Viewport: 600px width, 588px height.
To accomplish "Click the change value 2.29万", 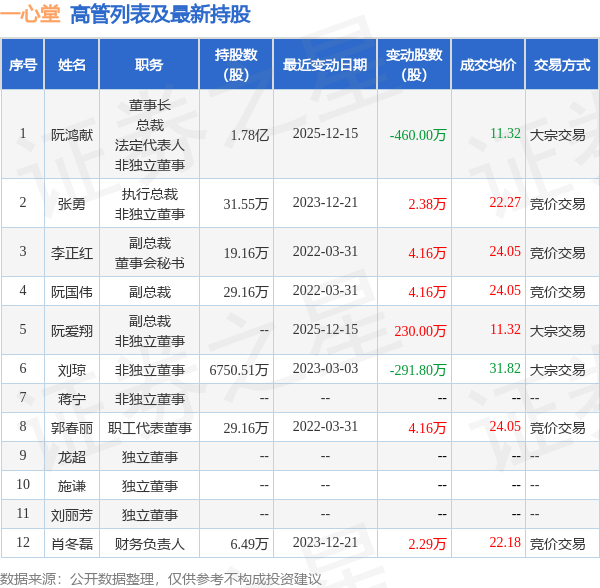I will point(427,544).
